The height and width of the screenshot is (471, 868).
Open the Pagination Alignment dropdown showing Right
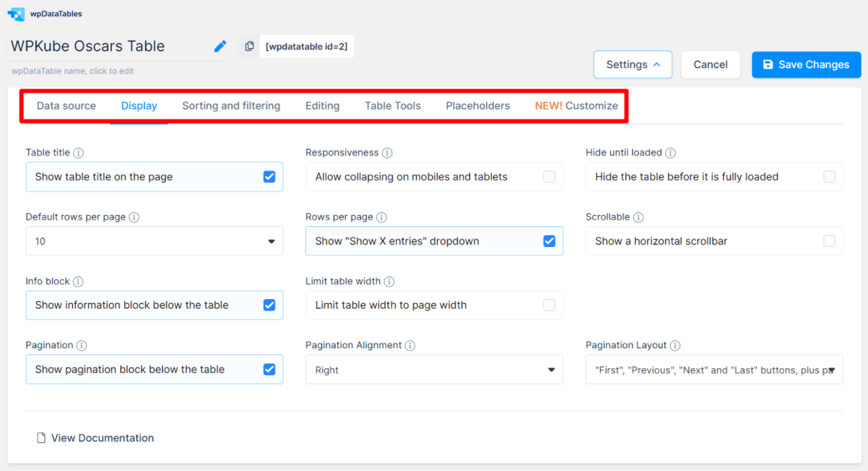click(x=434, y=370)
